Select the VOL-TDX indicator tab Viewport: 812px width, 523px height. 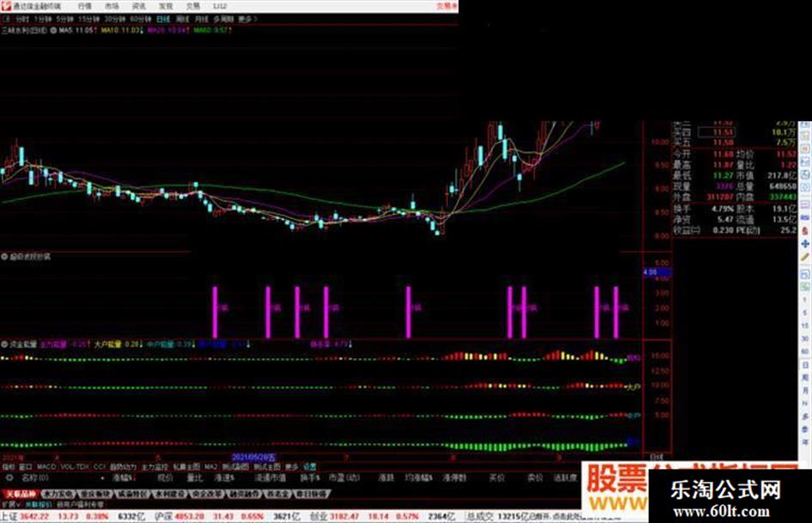pos(75,466)
